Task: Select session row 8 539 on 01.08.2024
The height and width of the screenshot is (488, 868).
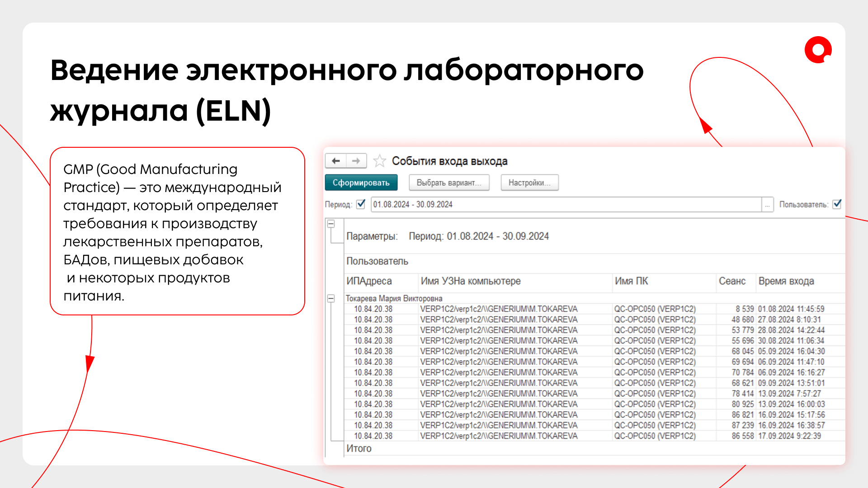Action: pos(744,309)
